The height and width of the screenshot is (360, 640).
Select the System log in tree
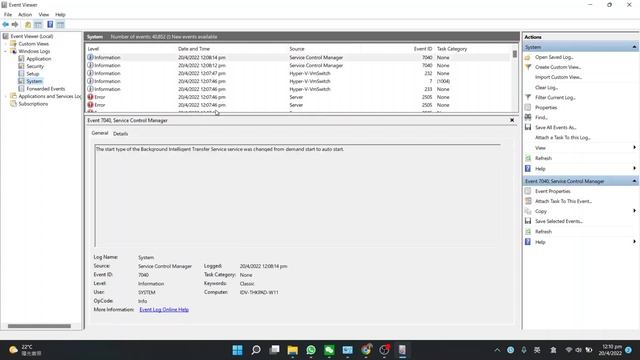coord(34,81)
